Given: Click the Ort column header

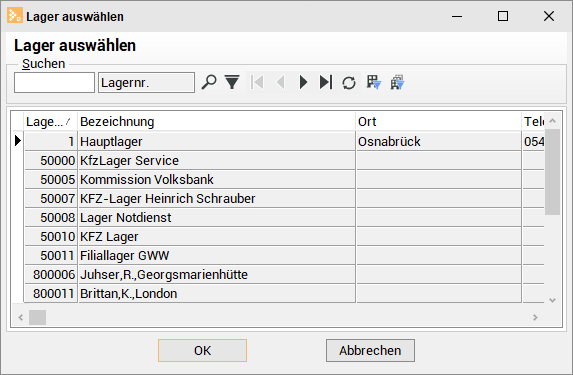Looking at the screenshot, I should pyautogui.click(x=439, y=122).
